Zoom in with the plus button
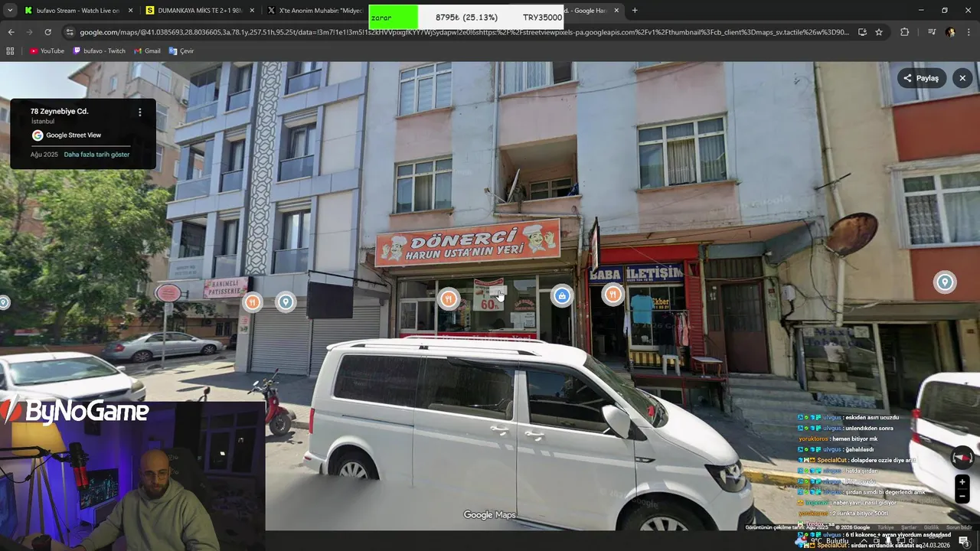The height and width of the screenshot is (551, 980). (x=962, y=482)
